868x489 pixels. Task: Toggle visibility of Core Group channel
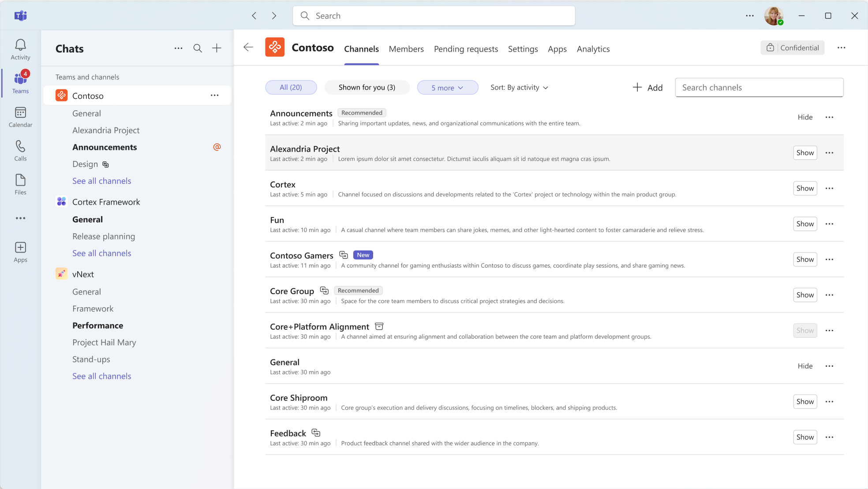point(805,295)
